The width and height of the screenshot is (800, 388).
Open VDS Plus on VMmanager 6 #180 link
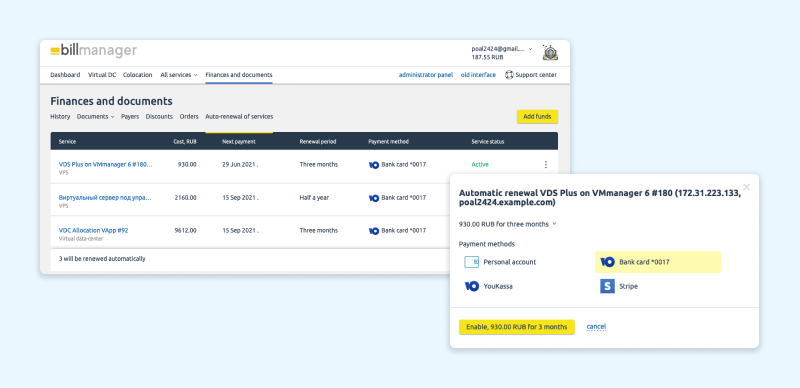click(x=106, y=164)
